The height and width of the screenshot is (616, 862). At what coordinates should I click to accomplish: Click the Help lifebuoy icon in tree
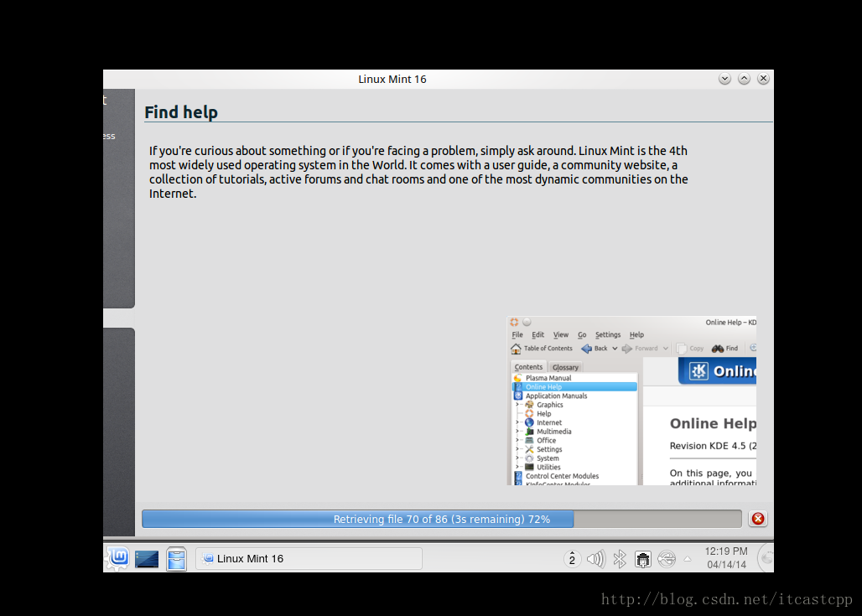click(x=529, y=413)
